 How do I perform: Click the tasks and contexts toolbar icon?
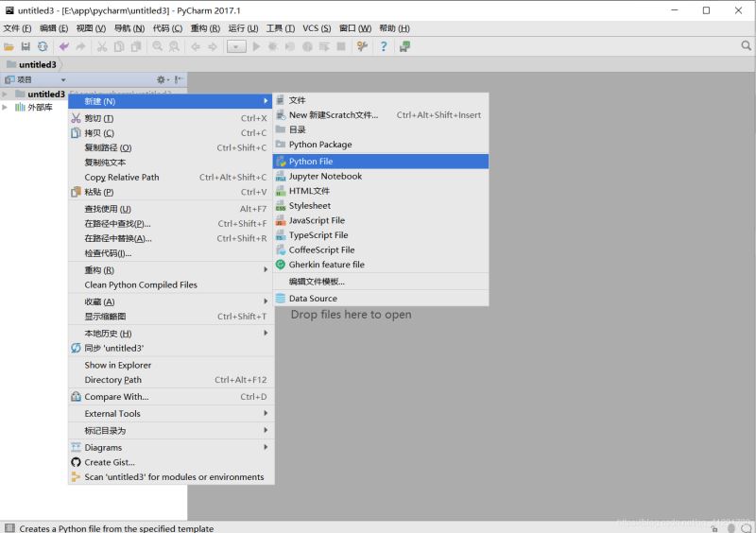[404, 47]
